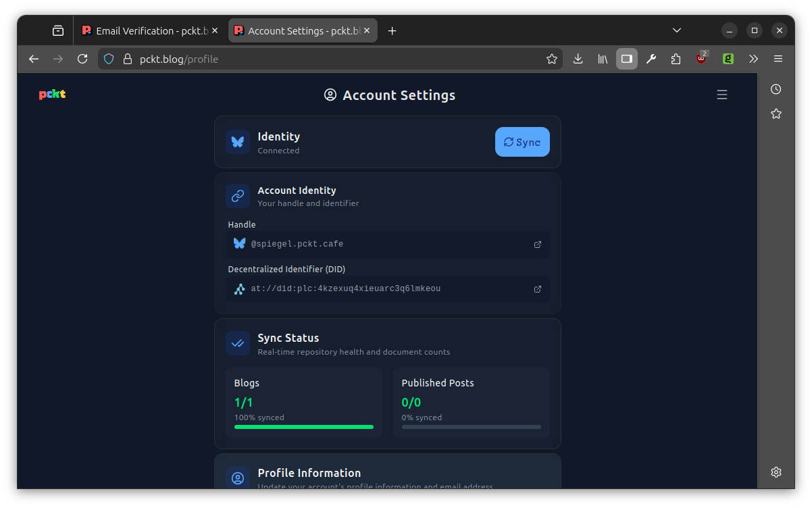The image size is (812, 508).
Task: Open the Account Settings page hamburger menu
Action: 722,95
